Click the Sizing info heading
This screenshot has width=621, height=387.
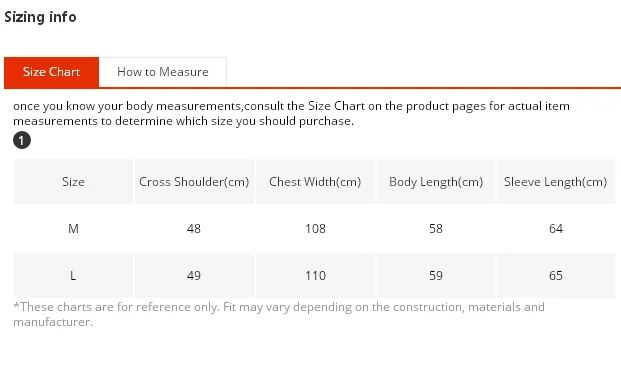40,17
